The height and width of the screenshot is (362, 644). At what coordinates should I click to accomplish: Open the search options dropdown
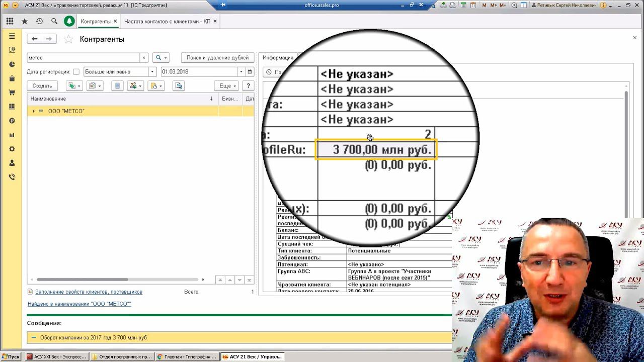click(x=160, y=58)
